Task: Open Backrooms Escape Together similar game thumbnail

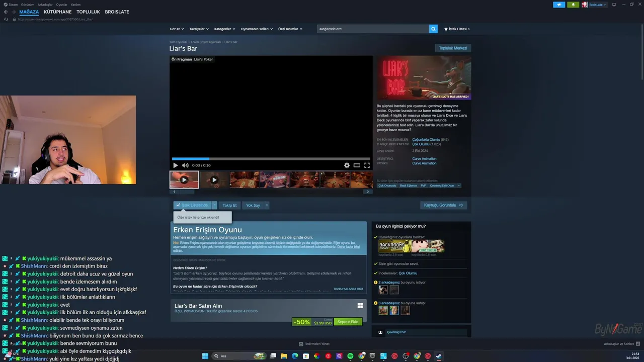Action: pyautogui.click(x=394, y=246)
